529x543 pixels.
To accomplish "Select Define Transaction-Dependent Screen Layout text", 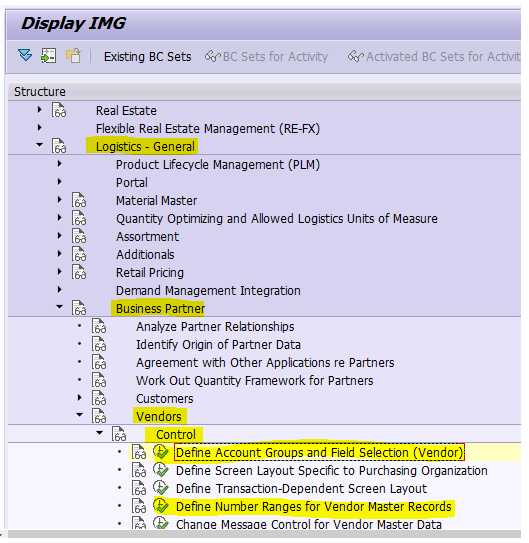I will 301,489.
